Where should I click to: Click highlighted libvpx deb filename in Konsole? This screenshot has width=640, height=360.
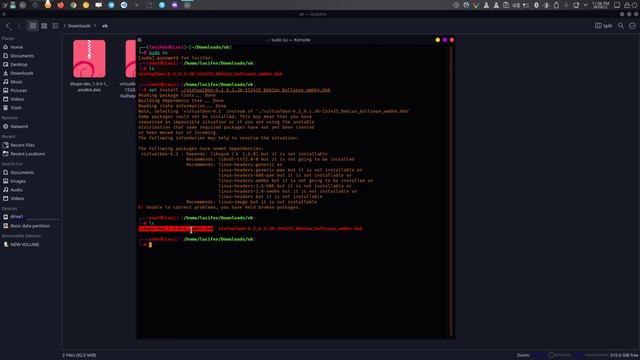click(x=176, y=229)
